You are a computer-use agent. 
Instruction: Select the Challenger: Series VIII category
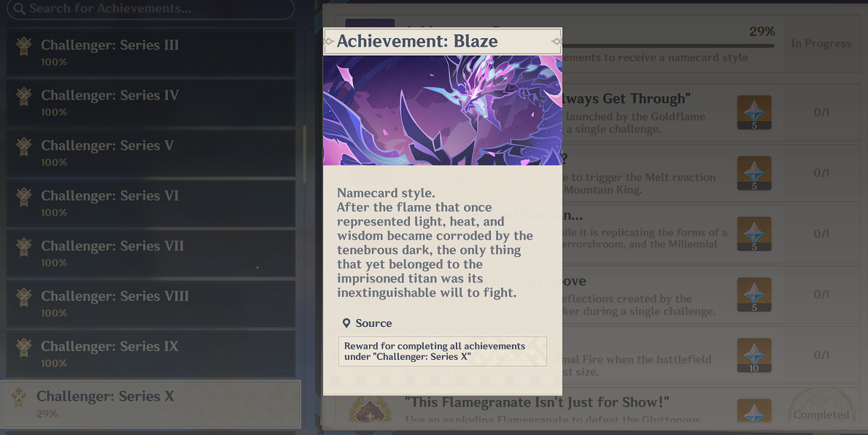150,304
